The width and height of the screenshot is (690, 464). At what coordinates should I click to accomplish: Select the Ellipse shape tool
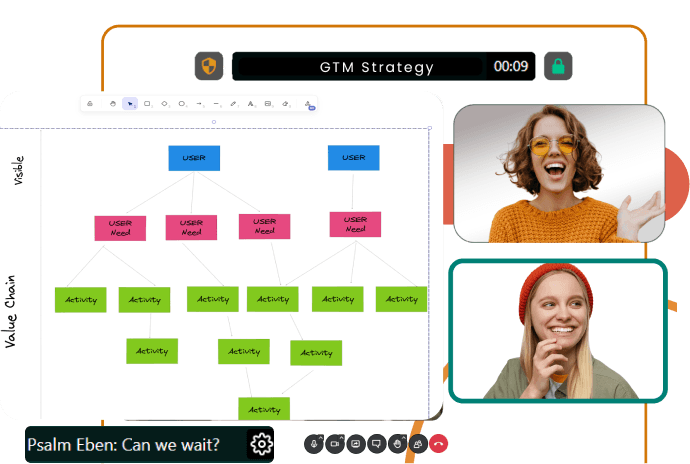pos(182,104)
